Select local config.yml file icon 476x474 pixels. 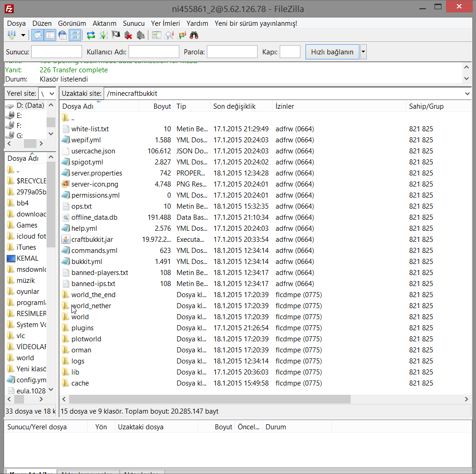pyautogui.click(x=11, y=380)
